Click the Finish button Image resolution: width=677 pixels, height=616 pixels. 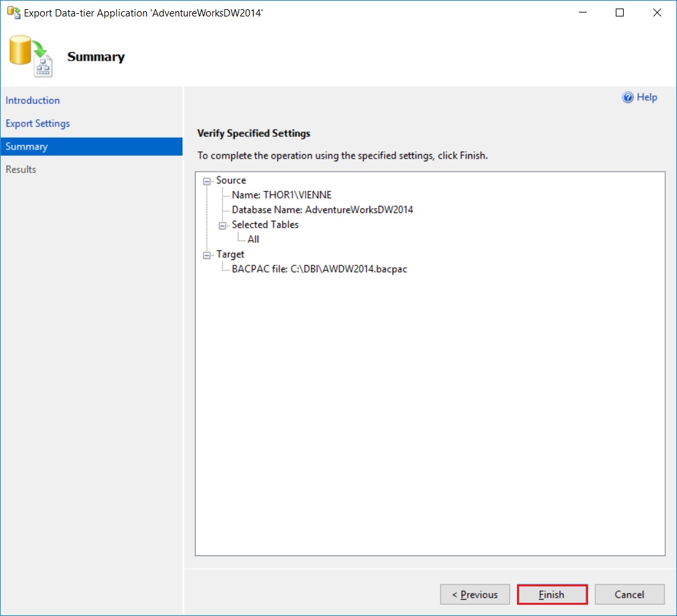[552, 594]
